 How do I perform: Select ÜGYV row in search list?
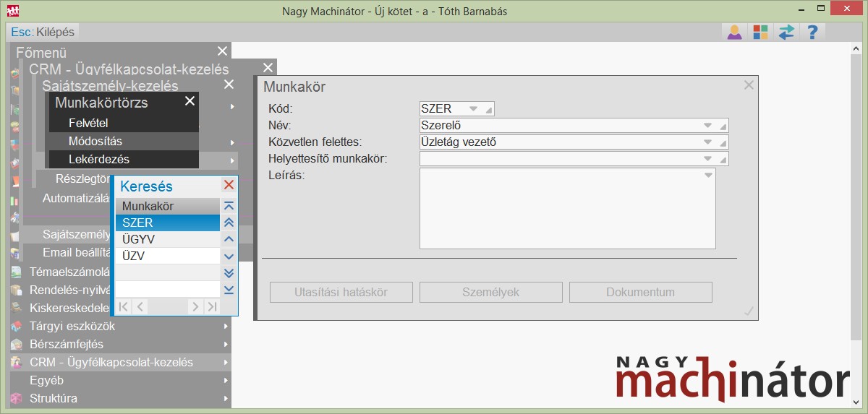[x=168, y=239]
